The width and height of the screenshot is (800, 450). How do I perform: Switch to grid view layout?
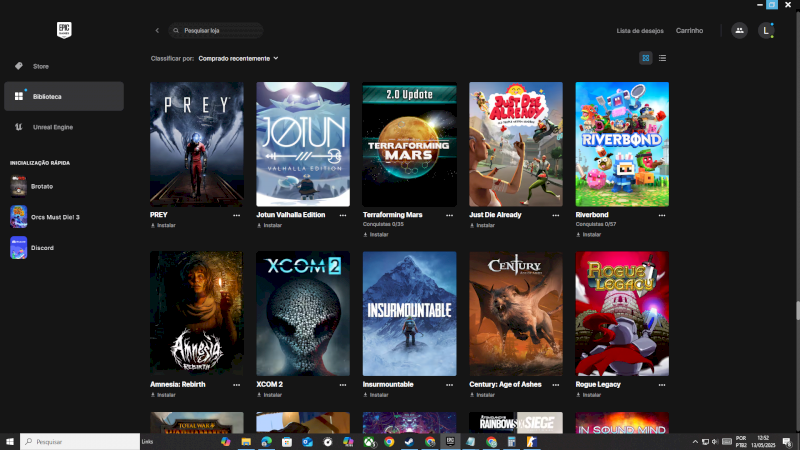(646, 58)
